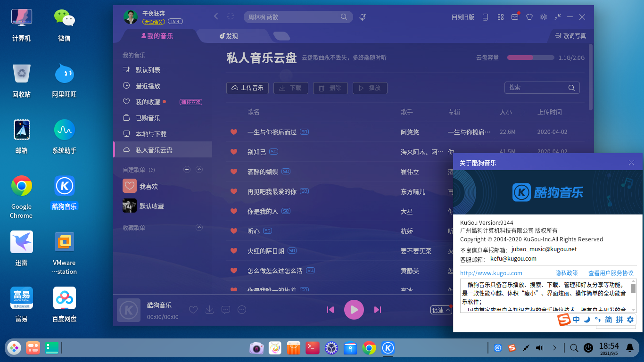Click the 开通会员 badge
644x362 pixels.
tap(154, 21)
